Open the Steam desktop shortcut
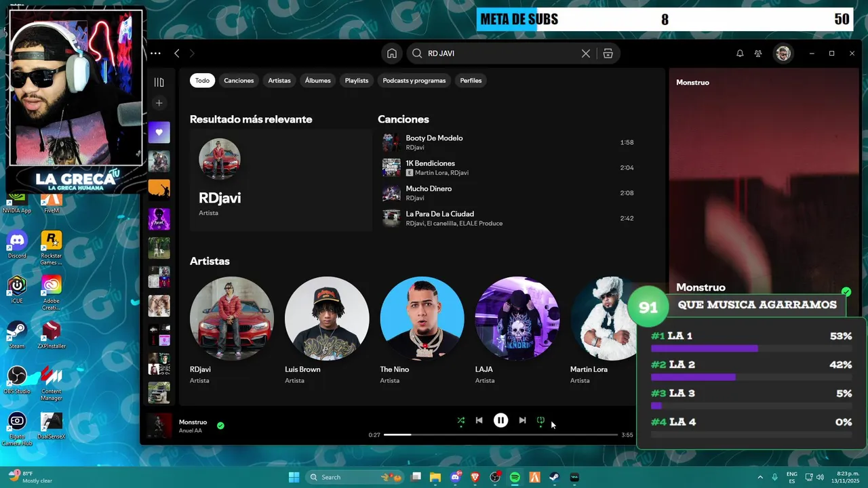The image size is (868, 488). coord(17,335)
